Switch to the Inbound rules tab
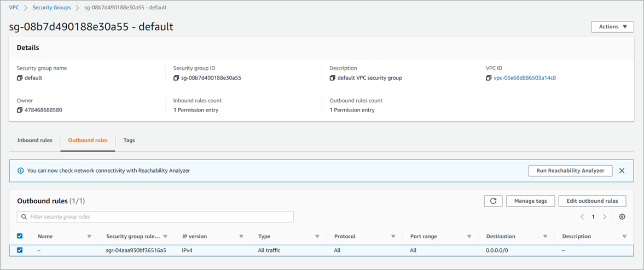Viewport: 644px width, 270px height. 35,140
